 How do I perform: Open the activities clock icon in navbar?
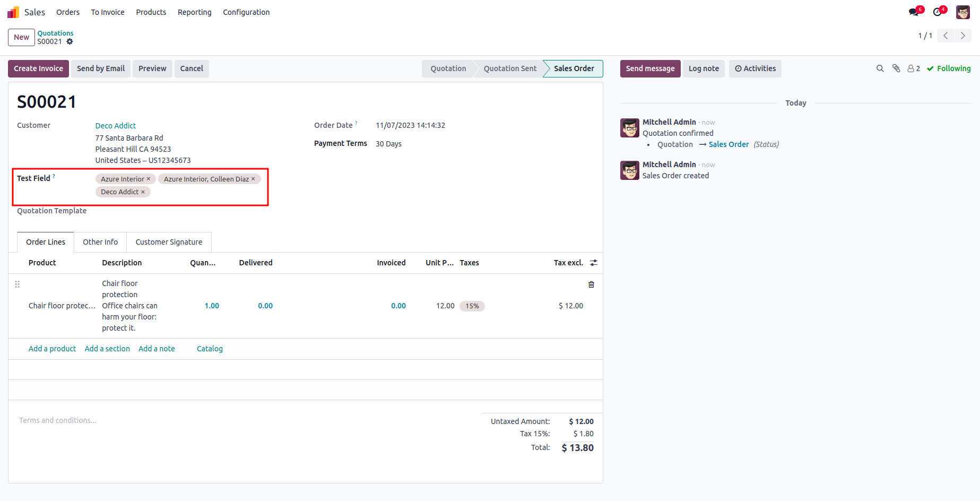(x=938, y=12)
